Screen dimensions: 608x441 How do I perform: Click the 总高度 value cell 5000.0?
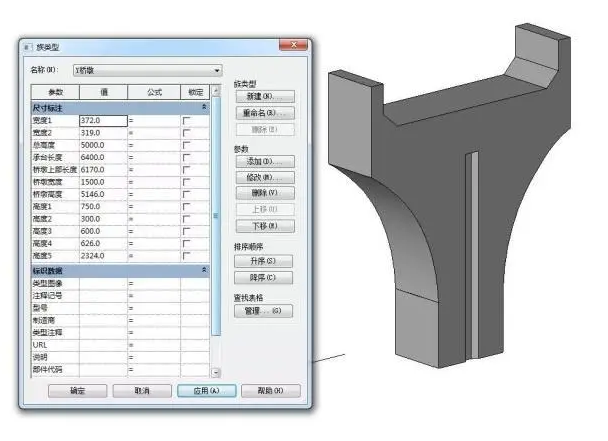(x=104, y=145)
